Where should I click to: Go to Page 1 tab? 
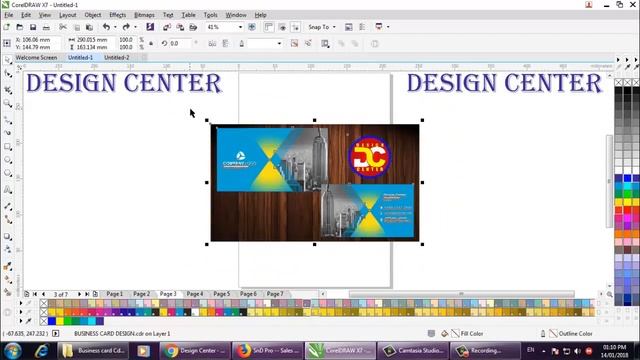(114, 294)
